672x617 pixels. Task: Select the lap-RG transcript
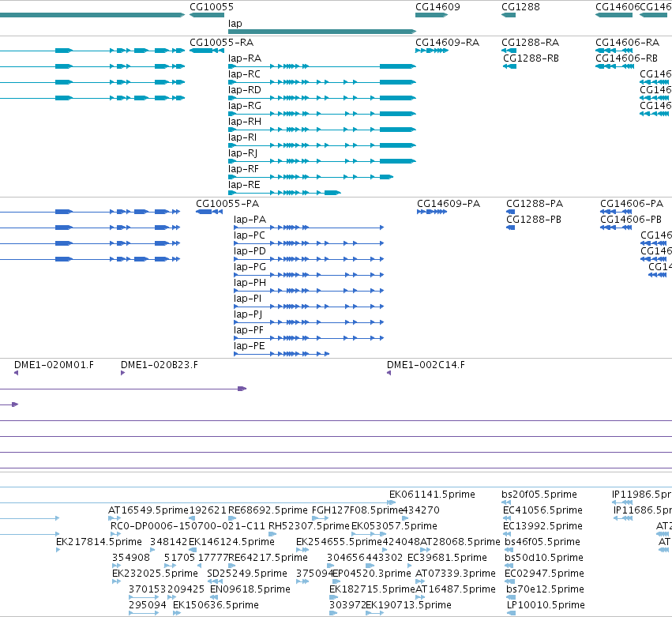(x=322, y=114)
